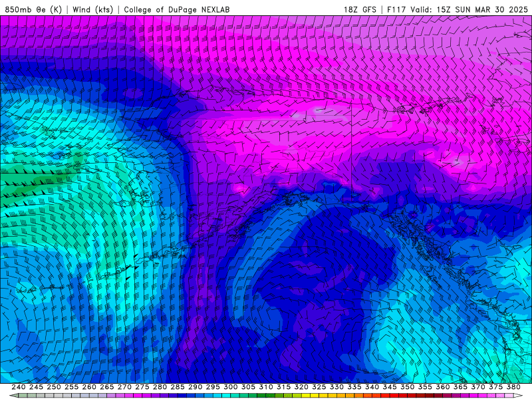Click the 340 colorbar scale value

click(x=372, y=387)
